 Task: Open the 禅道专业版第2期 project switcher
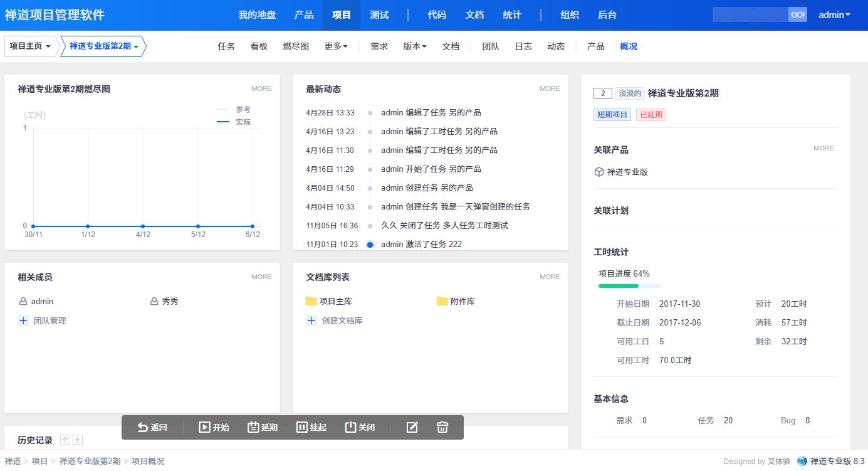pyautogui.click(x=103, y=46)
